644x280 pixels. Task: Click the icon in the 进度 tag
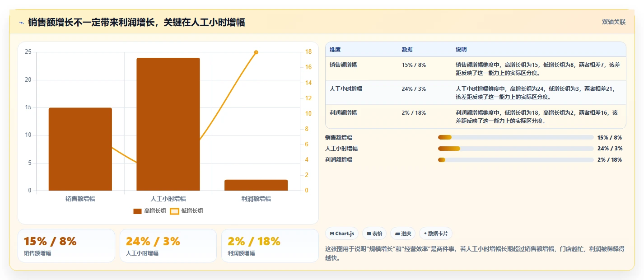[397, 234]
